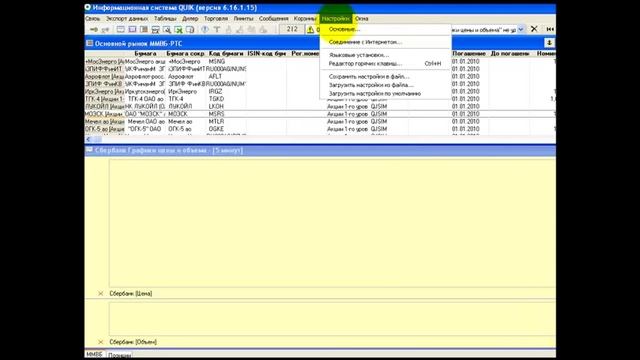Select Сохранить настройки в файл
Image resolution: width=640 pixels, height=360 pixels.
[x=385, y=76]
